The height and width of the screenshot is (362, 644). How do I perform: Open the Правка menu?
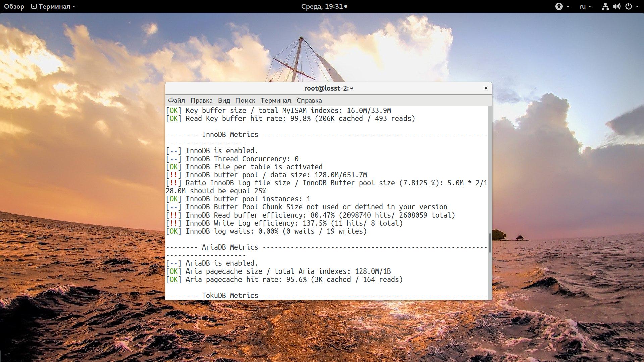[x=201, y=100]
